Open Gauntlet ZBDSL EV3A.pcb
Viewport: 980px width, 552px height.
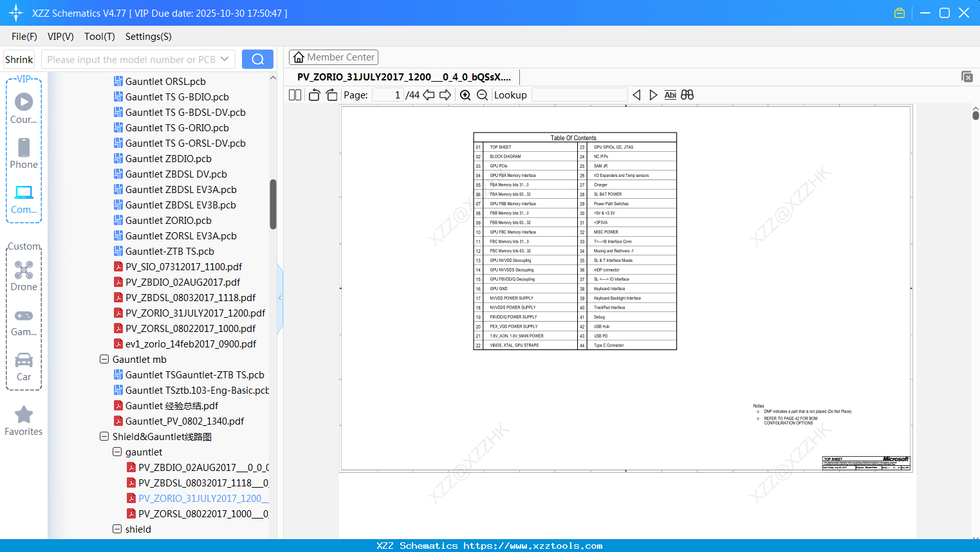181,190
